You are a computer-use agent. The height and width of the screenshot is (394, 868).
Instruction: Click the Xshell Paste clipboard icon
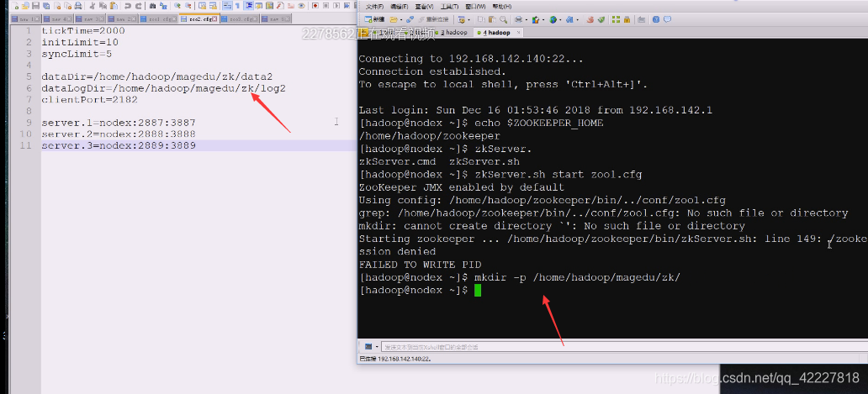(492, 19)
